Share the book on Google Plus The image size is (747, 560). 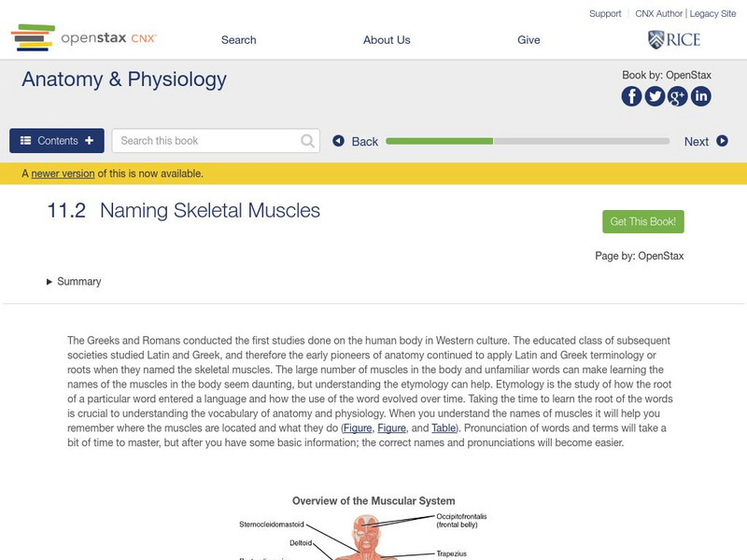tap(678, 96)
